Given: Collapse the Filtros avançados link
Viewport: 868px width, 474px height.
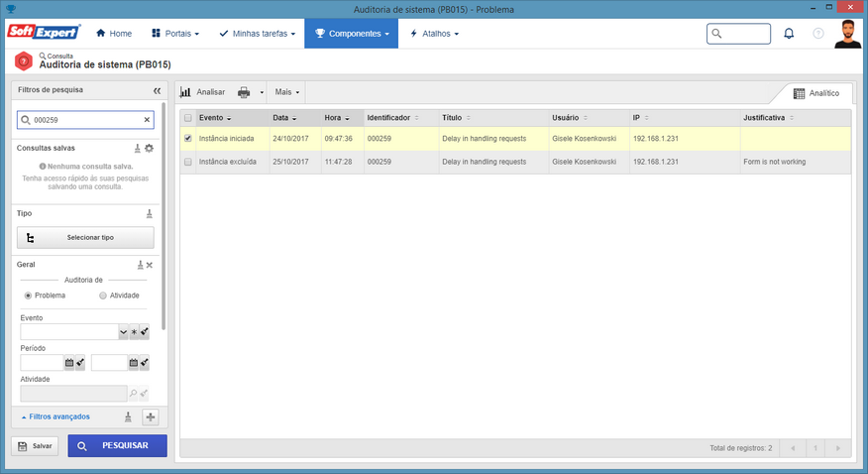Looking at the screenshot, I should (55, 416).
